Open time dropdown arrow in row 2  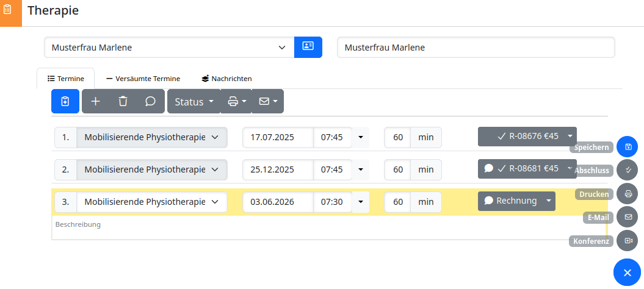pyautogui.click(x=361, y=169)
